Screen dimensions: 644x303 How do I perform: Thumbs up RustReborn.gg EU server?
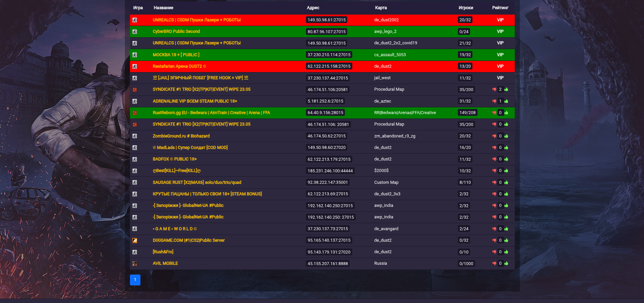[506, 113]
